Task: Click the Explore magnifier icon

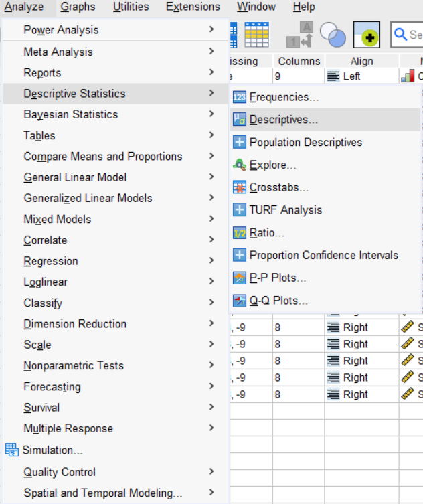Action: (x=240, y=165)
